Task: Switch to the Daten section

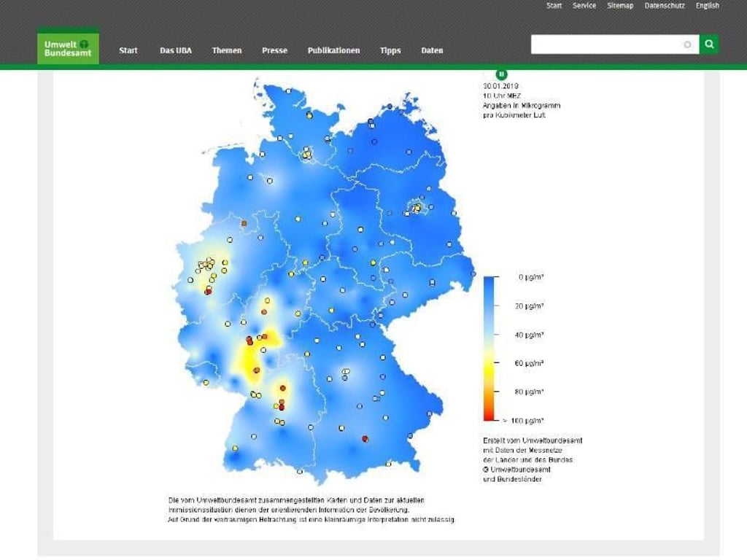Action: click(432, 50)
